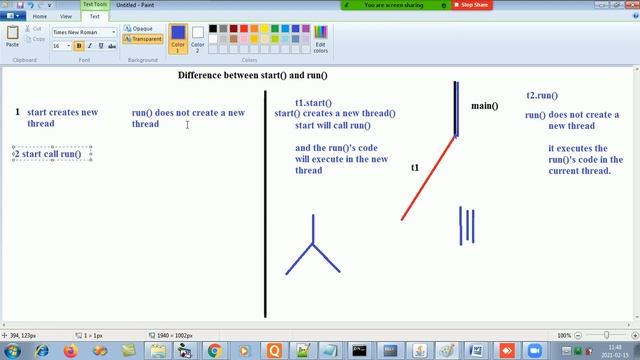The image size is (640, 360).
Task: Switch to the Home ribbon tab
Action: click(x=40, y=16)
